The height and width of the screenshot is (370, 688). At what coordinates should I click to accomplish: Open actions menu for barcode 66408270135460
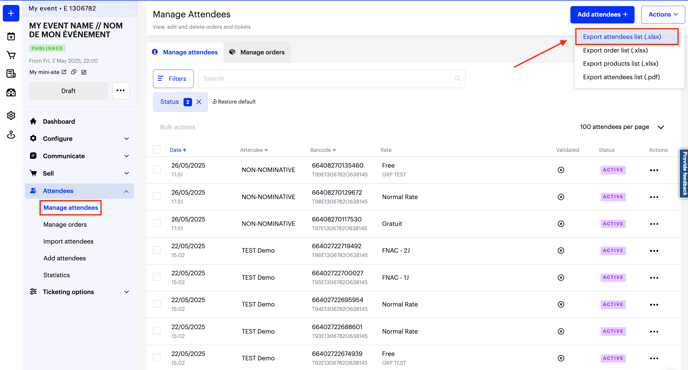[654, 170]
